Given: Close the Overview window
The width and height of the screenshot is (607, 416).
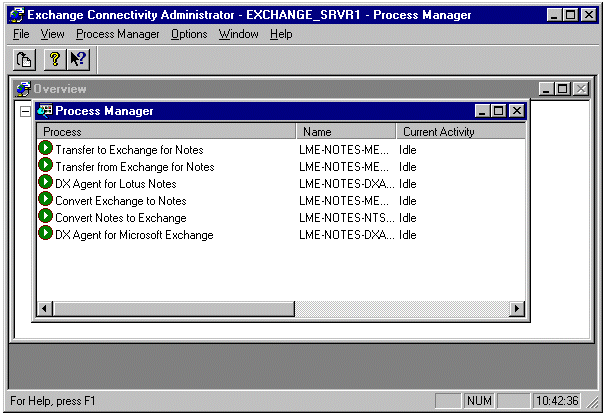Looking at the screenshot, I should click(581, 89).
